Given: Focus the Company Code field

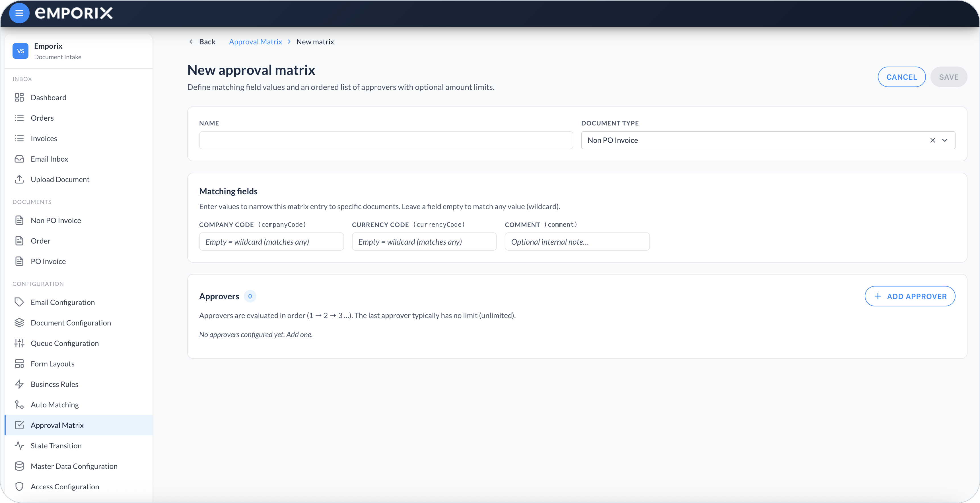Looking at the screenshot, I should tap(271, 242).
